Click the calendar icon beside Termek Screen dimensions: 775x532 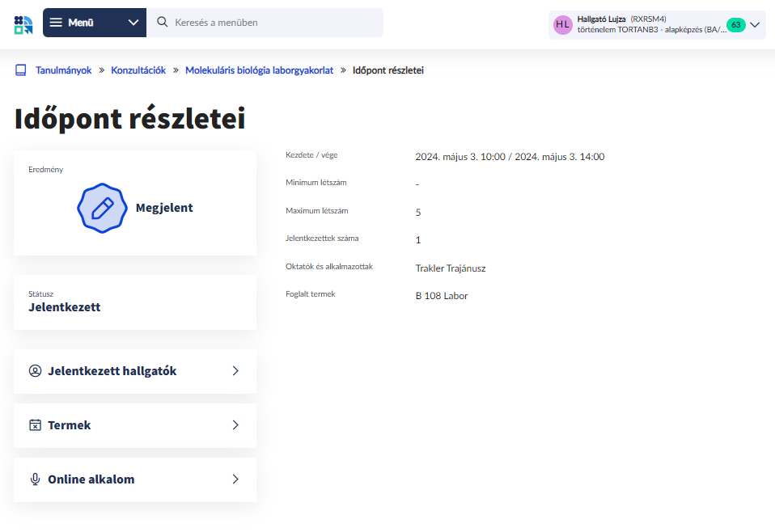[x=35, y=425]
